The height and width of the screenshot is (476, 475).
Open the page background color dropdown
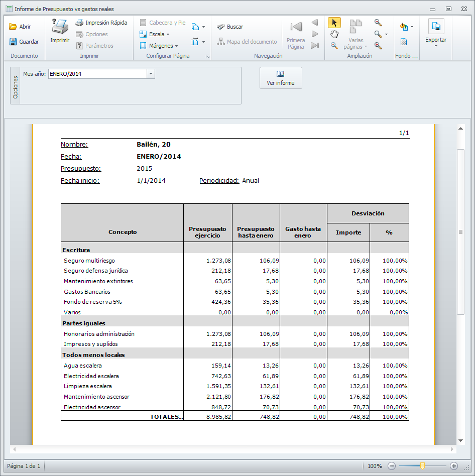click(412, 27)
